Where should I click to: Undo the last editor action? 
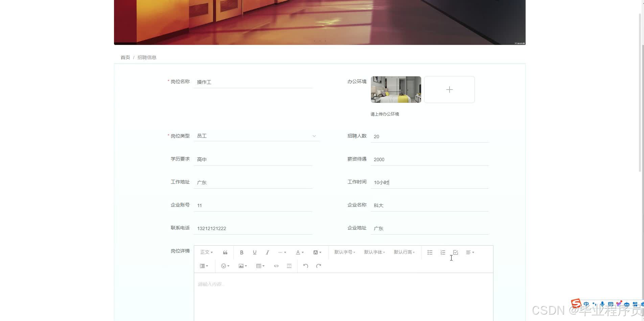tap(306, 266)
